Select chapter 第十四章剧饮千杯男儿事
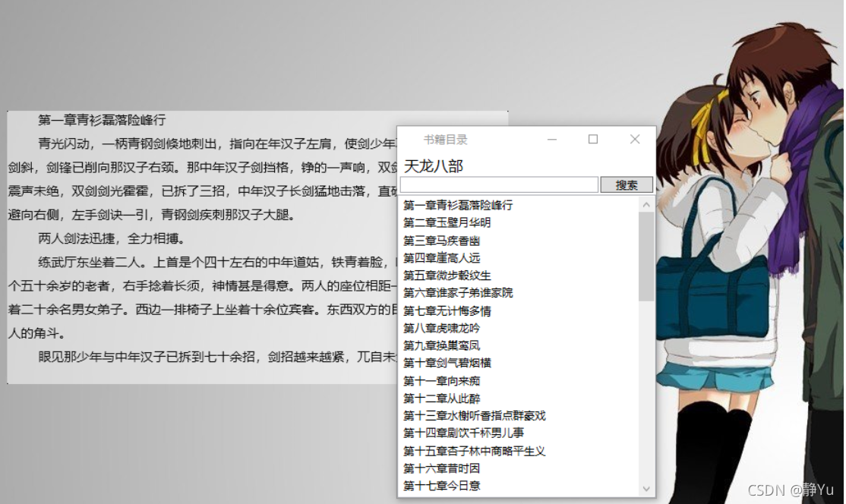The image size is (846, 504). pos(463,433)
